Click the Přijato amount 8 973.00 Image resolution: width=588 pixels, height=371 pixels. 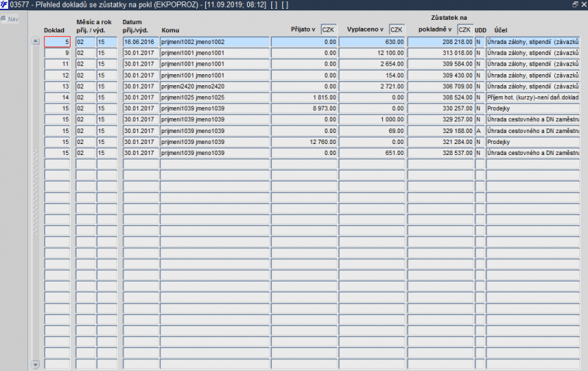[x=304, y=108]
